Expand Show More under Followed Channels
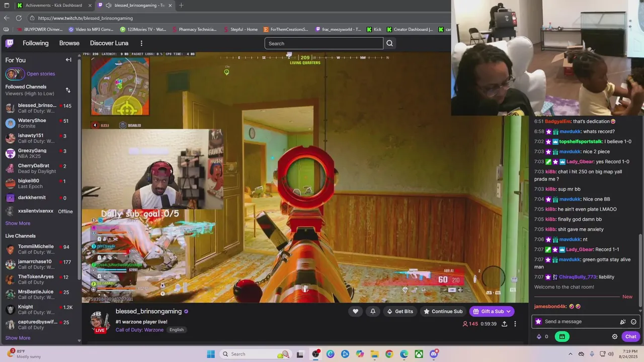644x362 pixels. coord(18,223)
